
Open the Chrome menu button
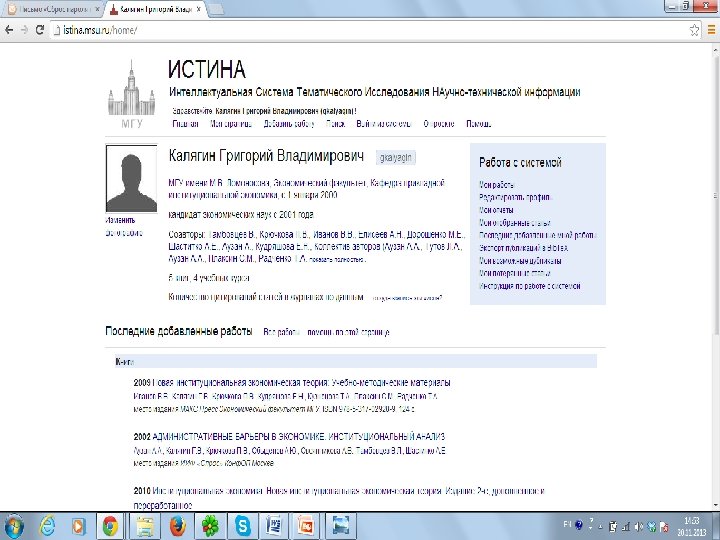[x=711, y=30]
